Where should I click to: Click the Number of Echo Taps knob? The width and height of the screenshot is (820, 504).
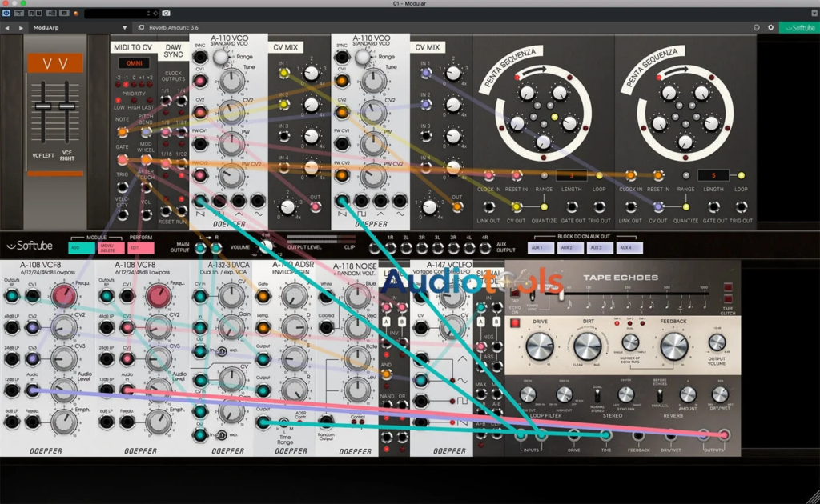[x=629, y=342]
